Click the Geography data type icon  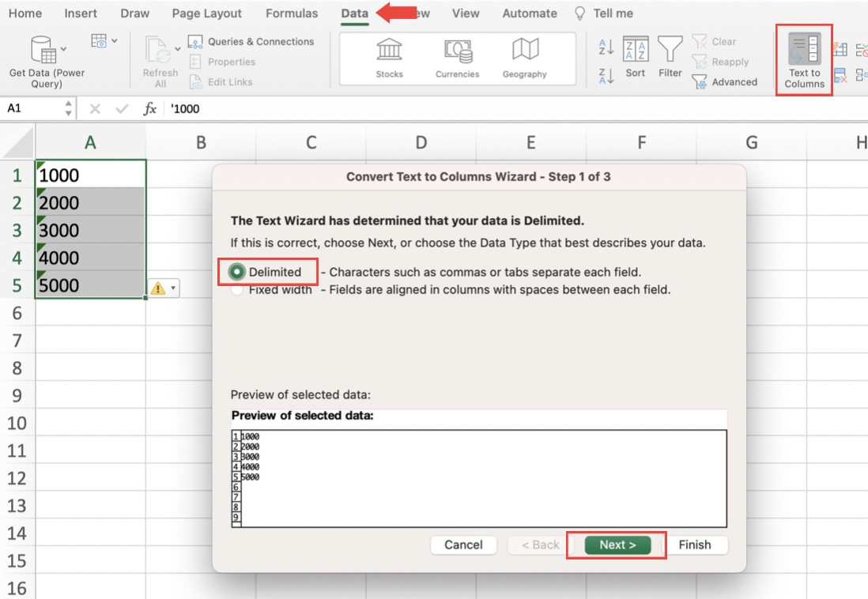[525, 49]
